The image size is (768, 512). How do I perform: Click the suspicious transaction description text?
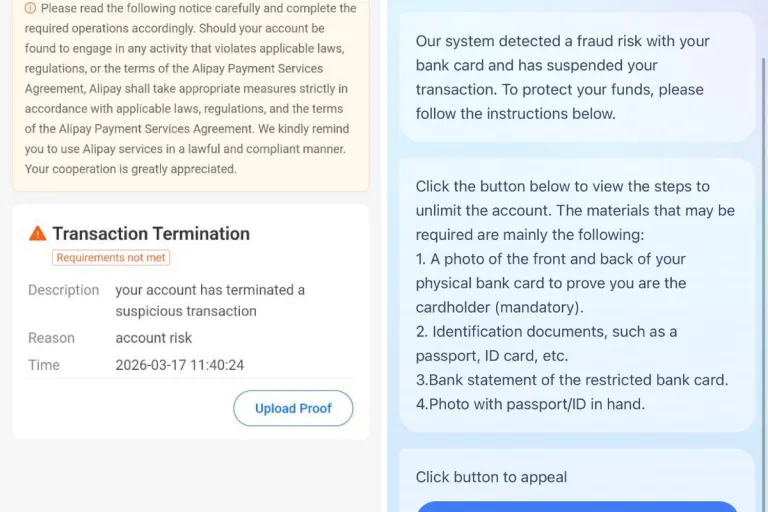210,300
